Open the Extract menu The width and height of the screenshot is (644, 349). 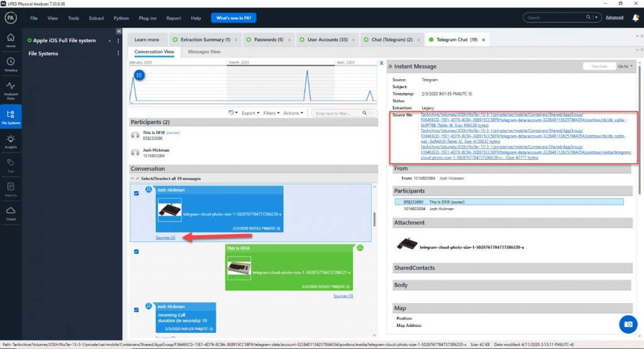pyautogui.click(x=96, y=18)
